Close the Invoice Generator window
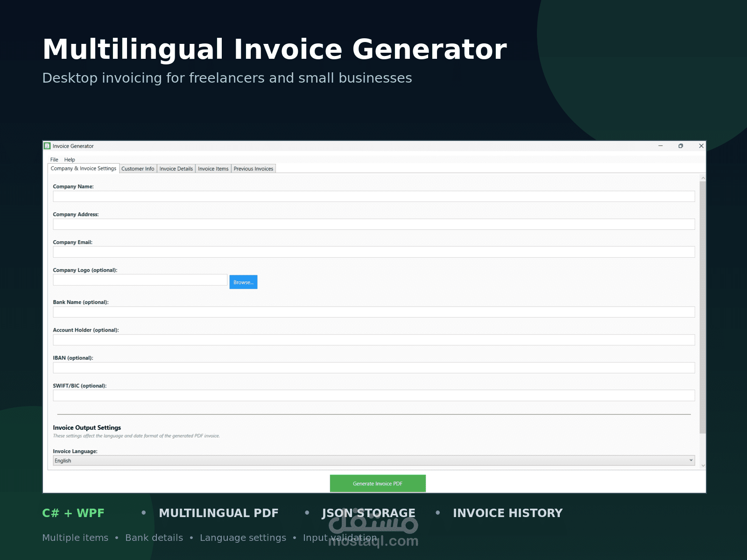The width and height of the screenshot is (747, 560). (701, 146)
